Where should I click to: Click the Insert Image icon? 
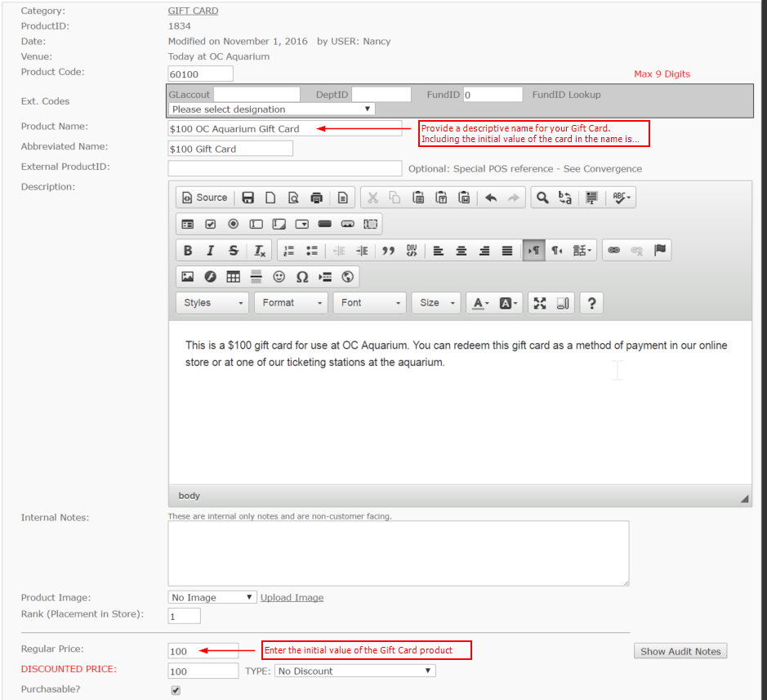click(x=187, y=277)
